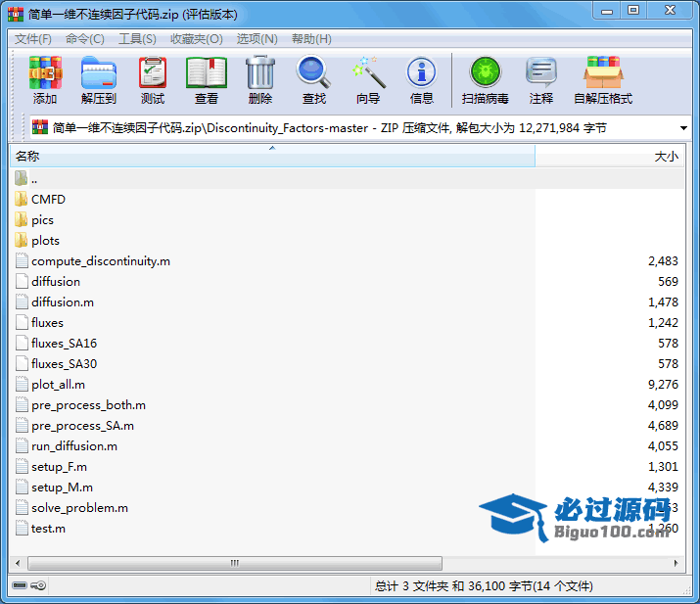Open the View (查看) book icon
Screen dimensions: 700x604
207,72
